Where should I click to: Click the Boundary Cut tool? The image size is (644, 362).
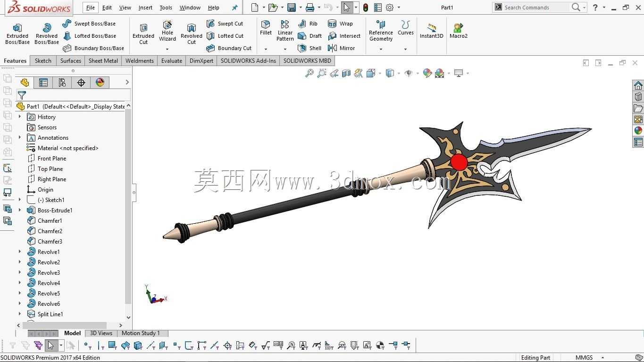pyautogui.click(x=229, y=48)
